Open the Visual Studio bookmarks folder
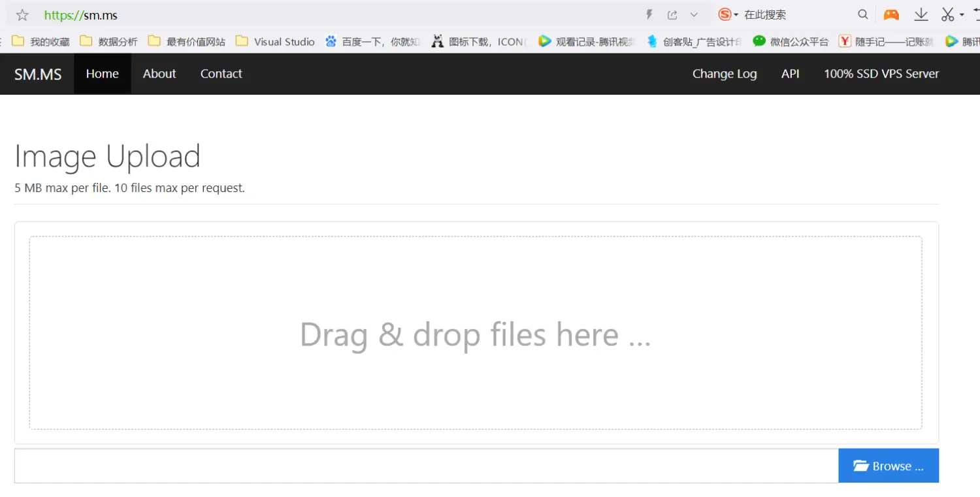Viewport: 980px width, 497px height. click(275, 41)
